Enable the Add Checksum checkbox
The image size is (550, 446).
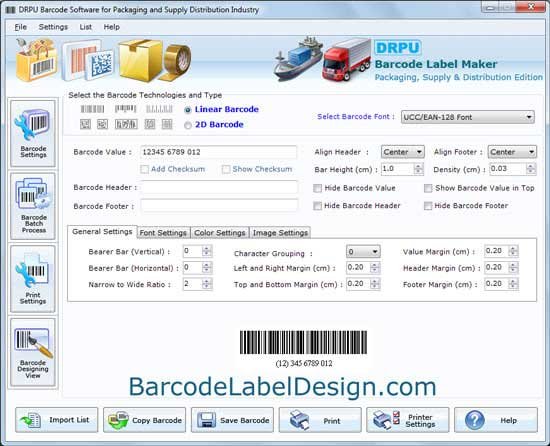(145, 169)
